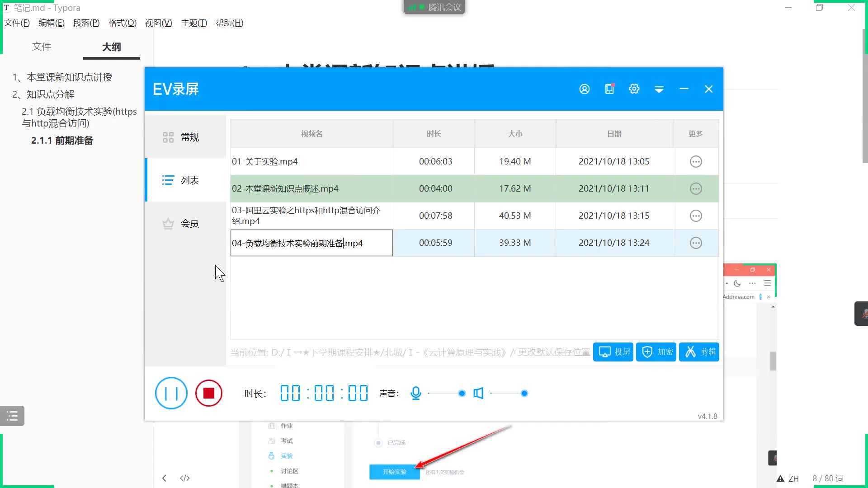Screen dimensions: 868x488
Task: Open the 格式(O) menu in Typora
Action: pyautogui.click(x=123, y=23)
